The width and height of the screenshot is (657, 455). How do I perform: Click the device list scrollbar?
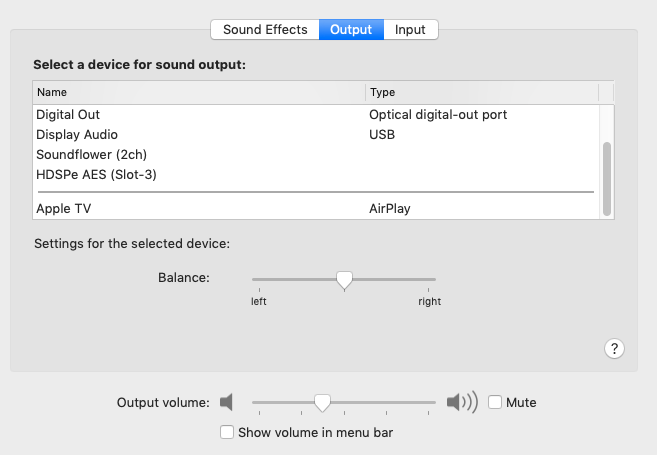605,176
